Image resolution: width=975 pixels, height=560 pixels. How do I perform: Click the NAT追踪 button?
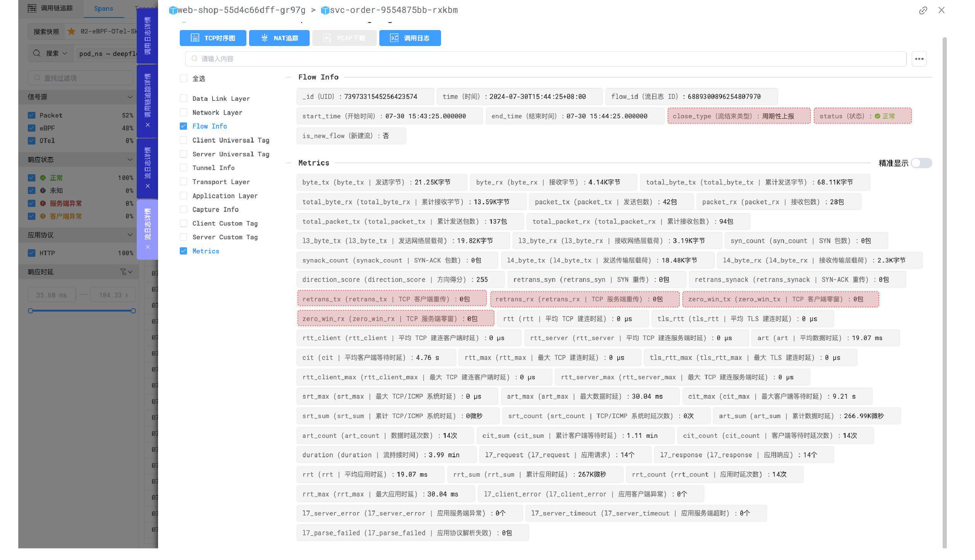[x=279, y=38]
